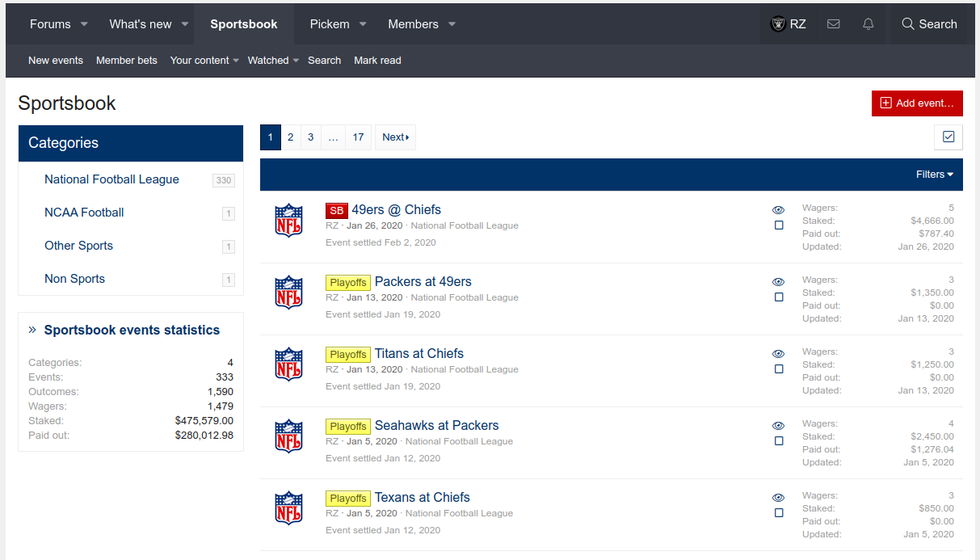This screenshot has height=560, width=980.
Task: Click the Raiders avatar icon
Action: tap(777, 24)
